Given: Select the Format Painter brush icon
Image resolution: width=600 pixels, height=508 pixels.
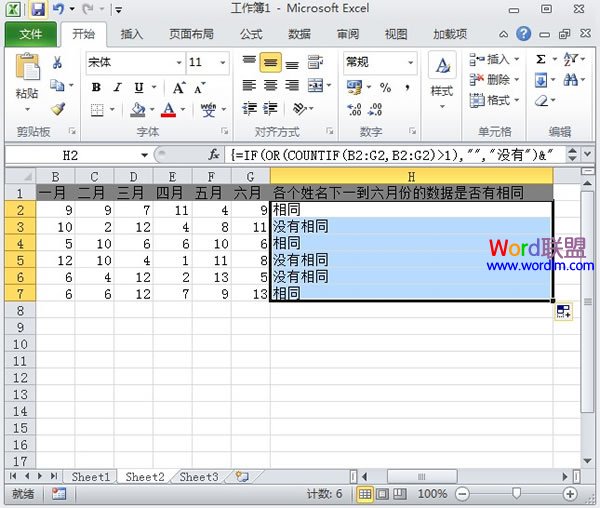Looking at the screenshot, I should 58,108.
